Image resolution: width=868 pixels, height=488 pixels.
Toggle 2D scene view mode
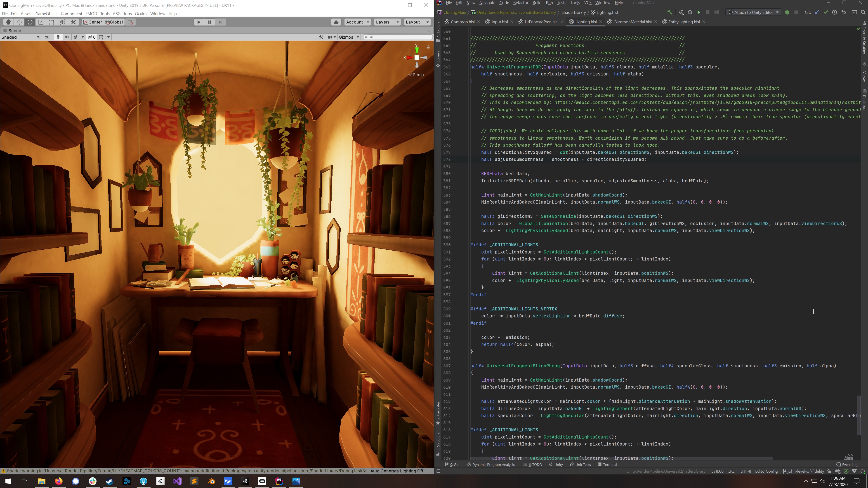click(47, 37)
